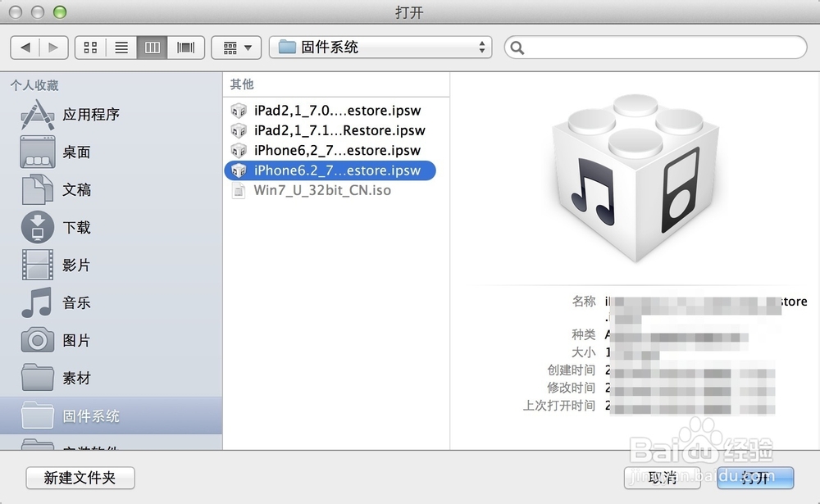Viewport: 820px width, 504px height.
Task: Click the 个人收藏 sidebar heading
Action: point(34,85)
